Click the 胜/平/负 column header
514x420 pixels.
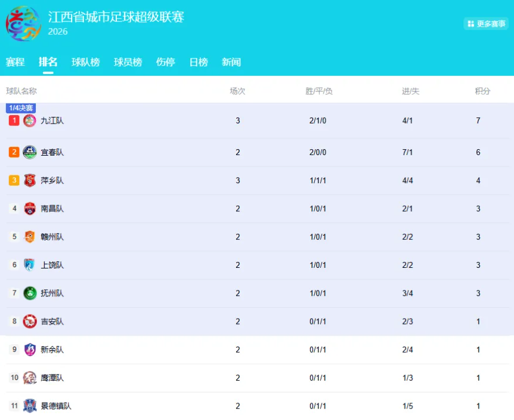pyautogui.click(x=319, y=91)
